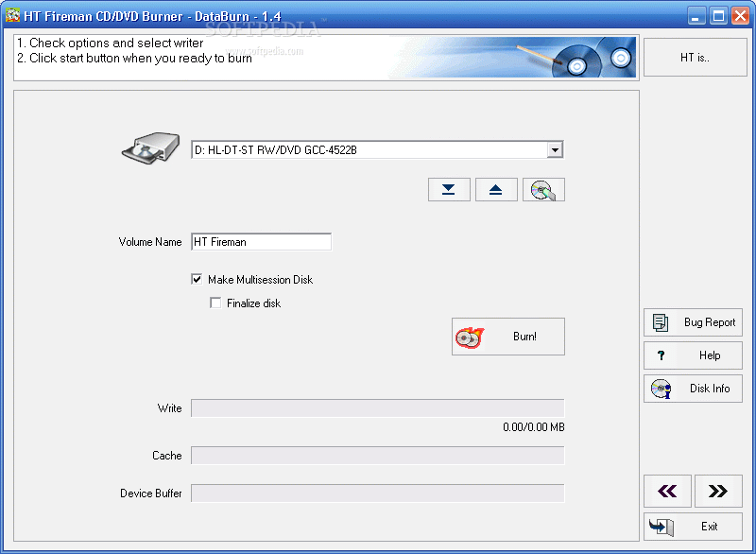Click the Cache label
This screenshot has width=756, height=554.
click(167, 456)
